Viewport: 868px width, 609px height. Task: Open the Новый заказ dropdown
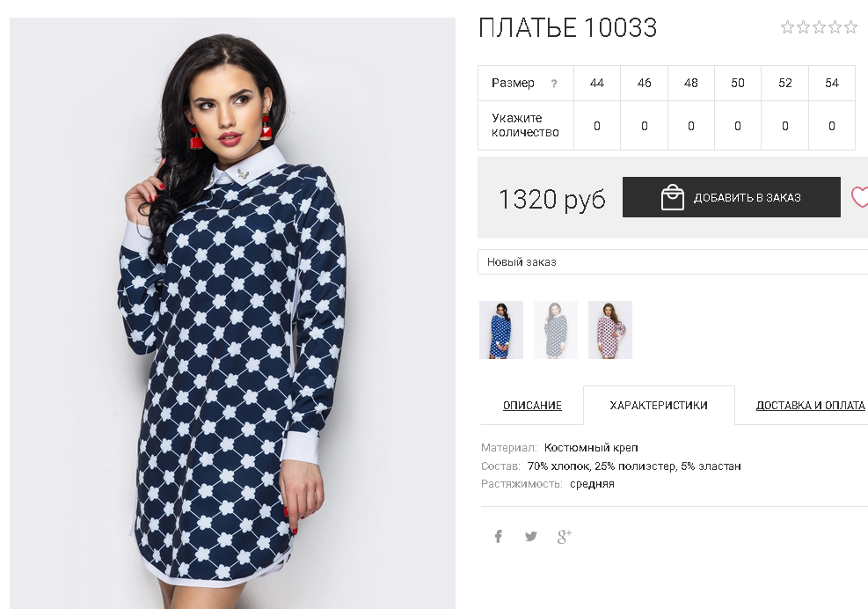[673, 261]
